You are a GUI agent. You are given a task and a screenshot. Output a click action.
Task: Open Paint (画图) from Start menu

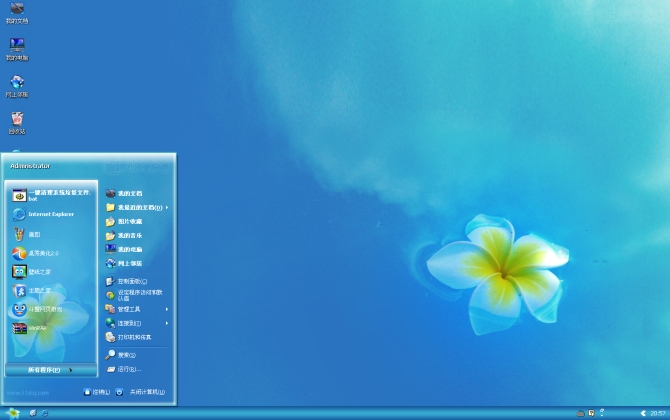coord(26,234)
